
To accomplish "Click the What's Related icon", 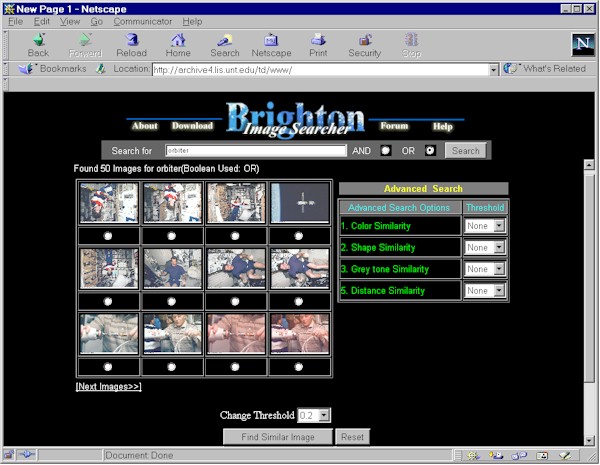I will (x=510, y=69).
